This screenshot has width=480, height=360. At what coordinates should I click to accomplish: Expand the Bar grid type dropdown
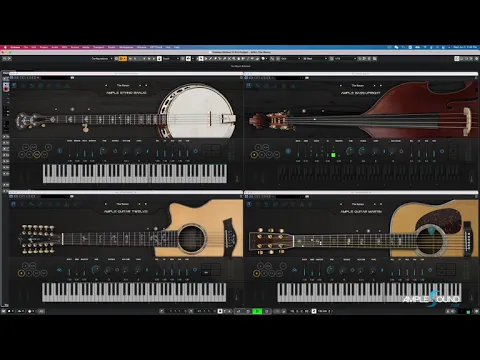315,59
